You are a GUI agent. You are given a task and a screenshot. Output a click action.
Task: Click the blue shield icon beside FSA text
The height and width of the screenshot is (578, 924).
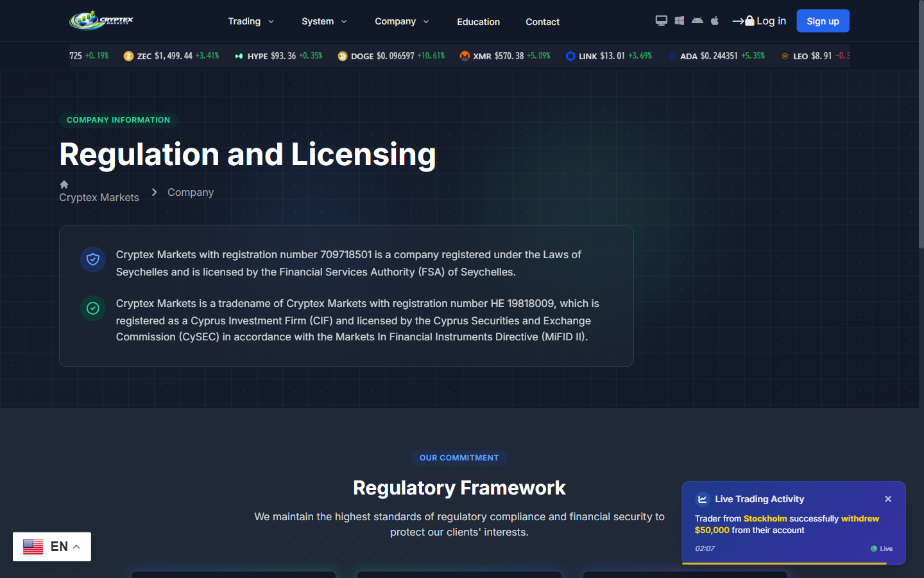[x=93, y=259]
